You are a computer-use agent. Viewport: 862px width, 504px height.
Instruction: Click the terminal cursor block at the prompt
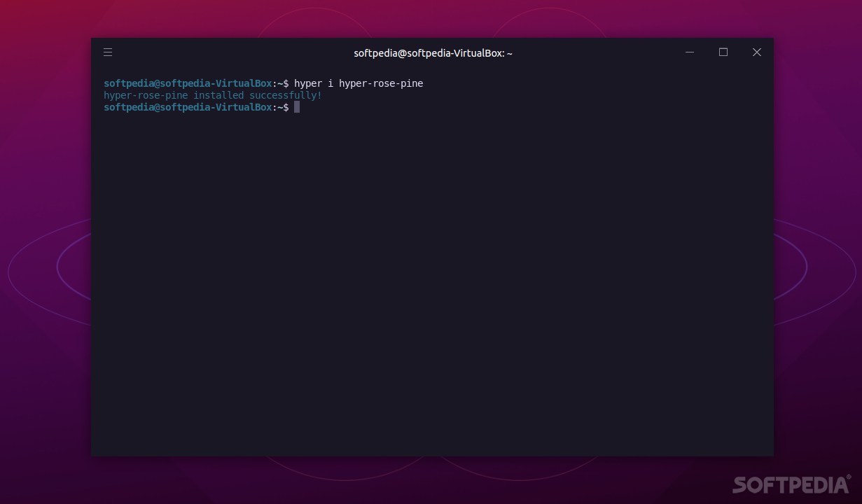click(x=297, y=107)
